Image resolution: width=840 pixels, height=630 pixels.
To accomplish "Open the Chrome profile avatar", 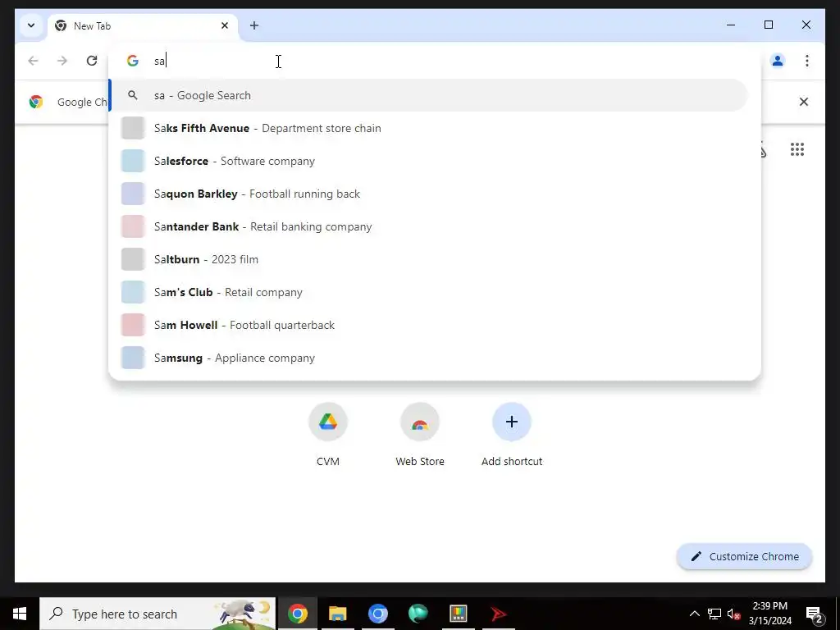I will tap(778, 61).
